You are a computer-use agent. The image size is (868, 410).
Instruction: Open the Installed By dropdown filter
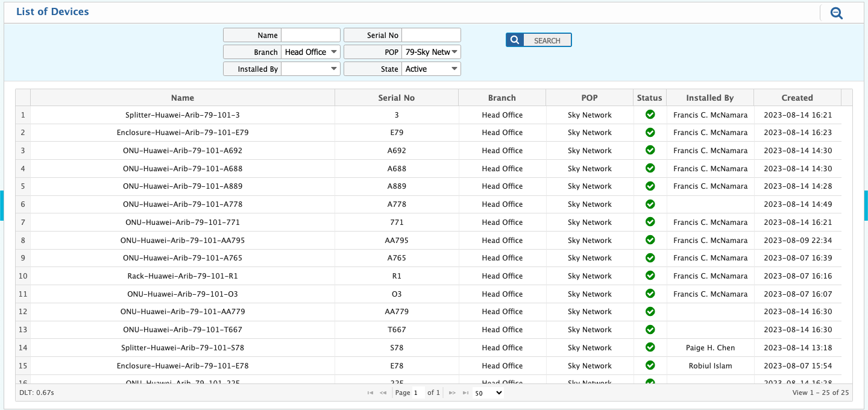(310, 69)
